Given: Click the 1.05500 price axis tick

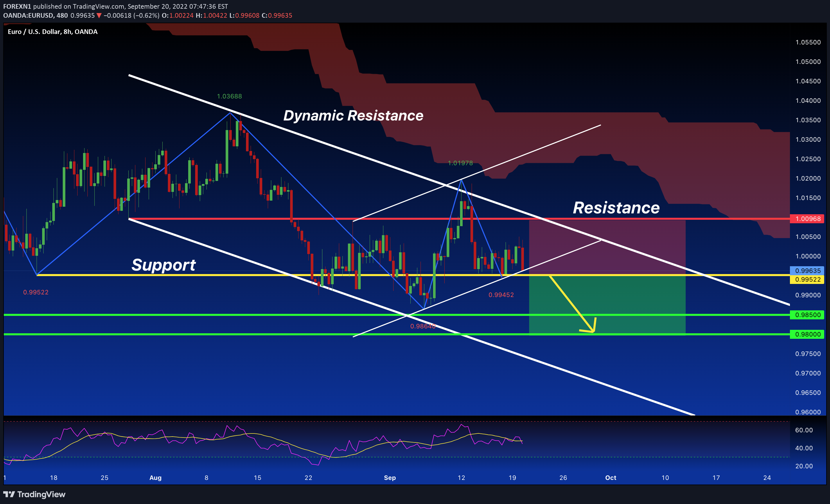Looking at the screenshot, I should tap(808, 42).
